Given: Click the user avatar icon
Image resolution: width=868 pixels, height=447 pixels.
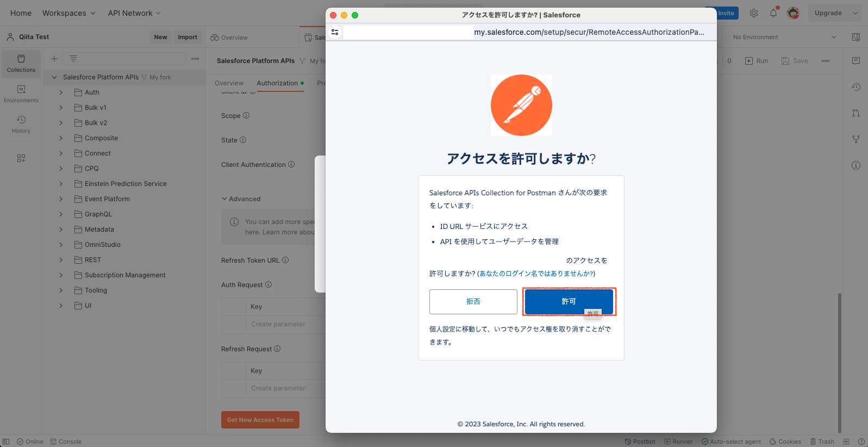Looking at the screenshot, I should [x=794, y=13].
